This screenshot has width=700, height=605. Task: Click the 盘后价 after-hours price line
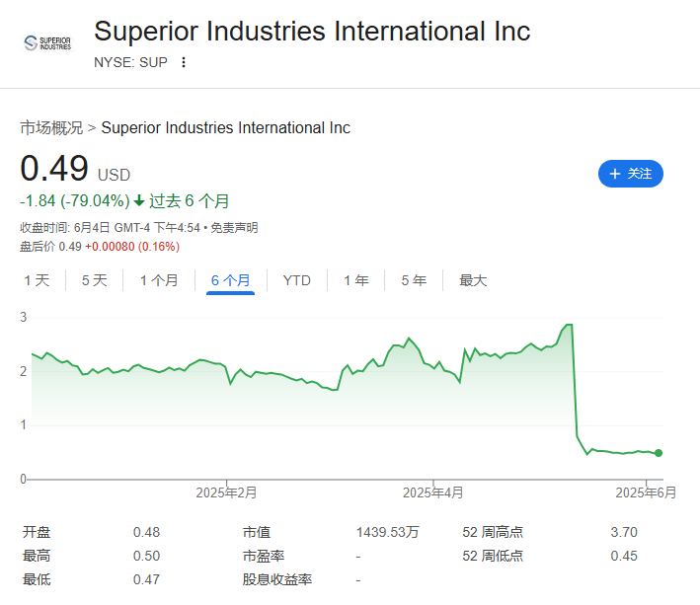click(100, 247)
